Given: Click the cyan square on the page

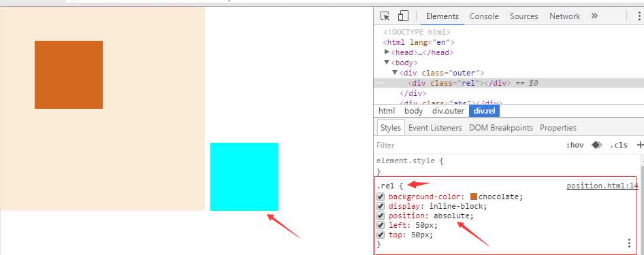Looking at the screenshot, I should tap(244, 177).
